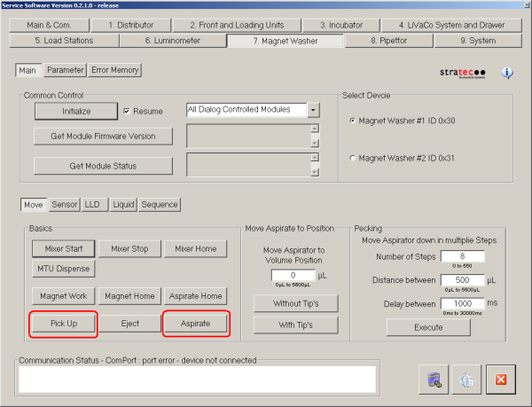Select Magnet Washer #1 ID 0x30
Screen dimensions: 532x407
click(x=354, y=121)
